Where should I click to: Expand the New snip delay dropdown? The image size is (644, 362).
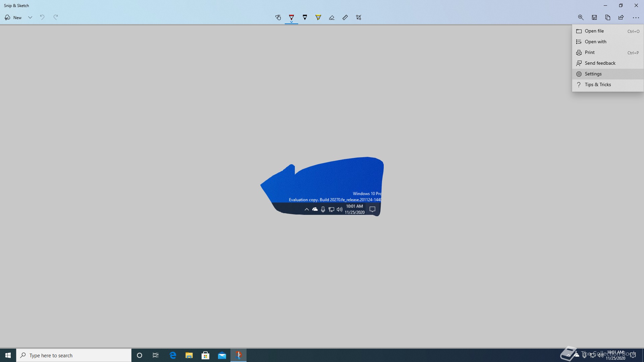30,17
